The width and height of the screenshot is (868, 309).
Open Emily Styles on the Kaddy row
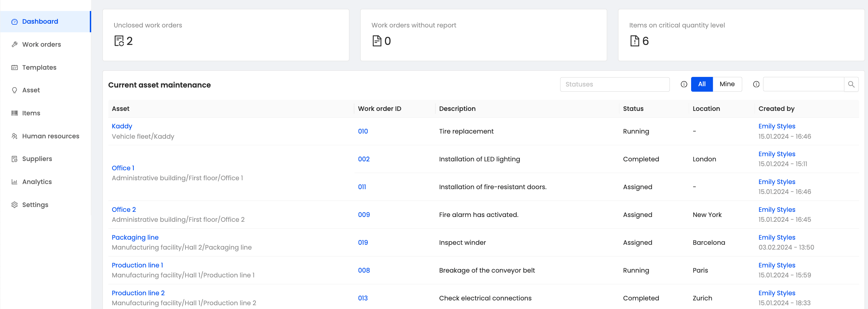[776, 126]
